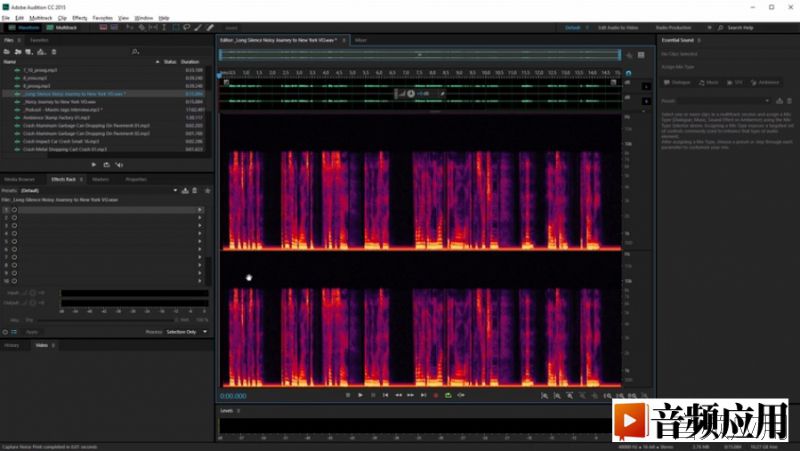Open effect menu arrow for slot 2
The height and width of the screenshot is (451, 800).
(x=199, y=217)
